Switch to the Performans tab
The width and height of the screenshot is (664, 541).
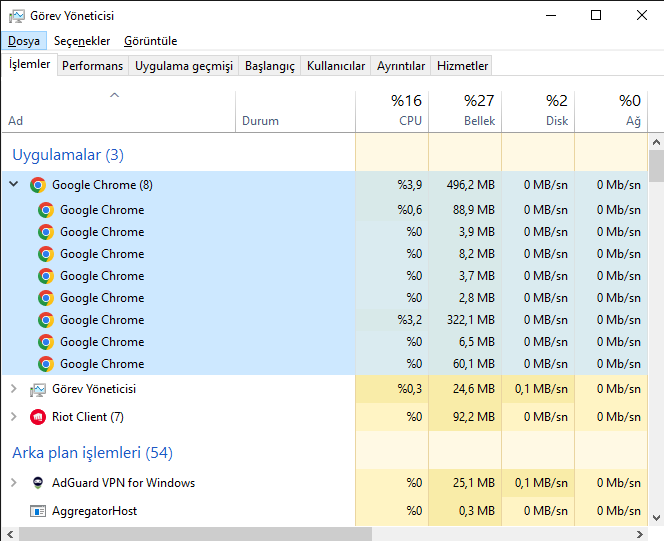click(93, 66)
